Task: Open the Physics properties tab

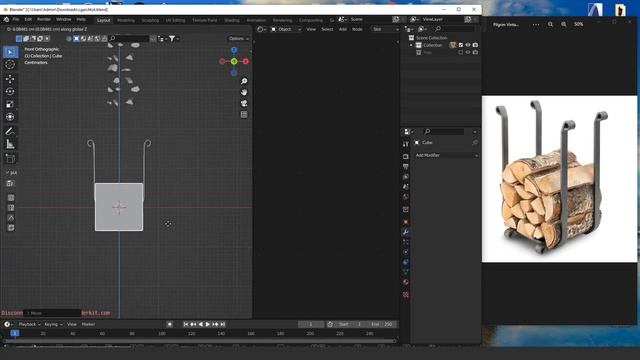Action: (406, 252)
